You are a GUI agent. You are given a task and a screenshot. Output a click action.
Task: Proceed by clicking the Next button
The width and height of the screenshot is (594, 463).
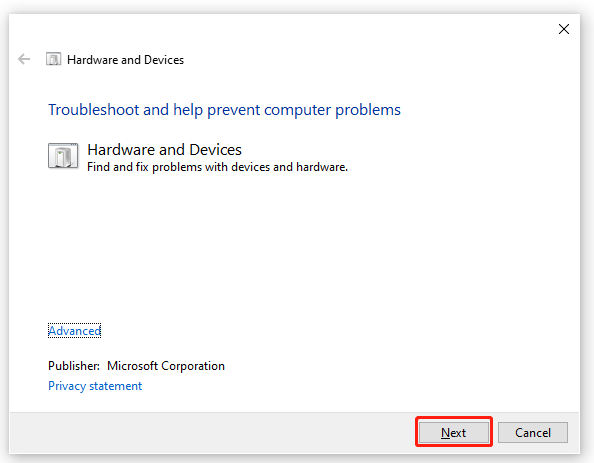pos(453,432)
